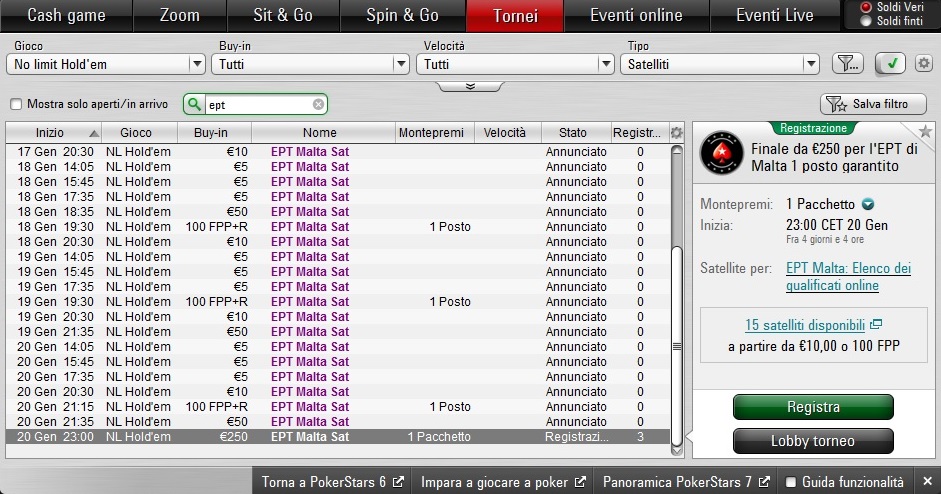
Task: Select the 19 Gen 20:30 €10 row
Action: (x=338, y=317)
